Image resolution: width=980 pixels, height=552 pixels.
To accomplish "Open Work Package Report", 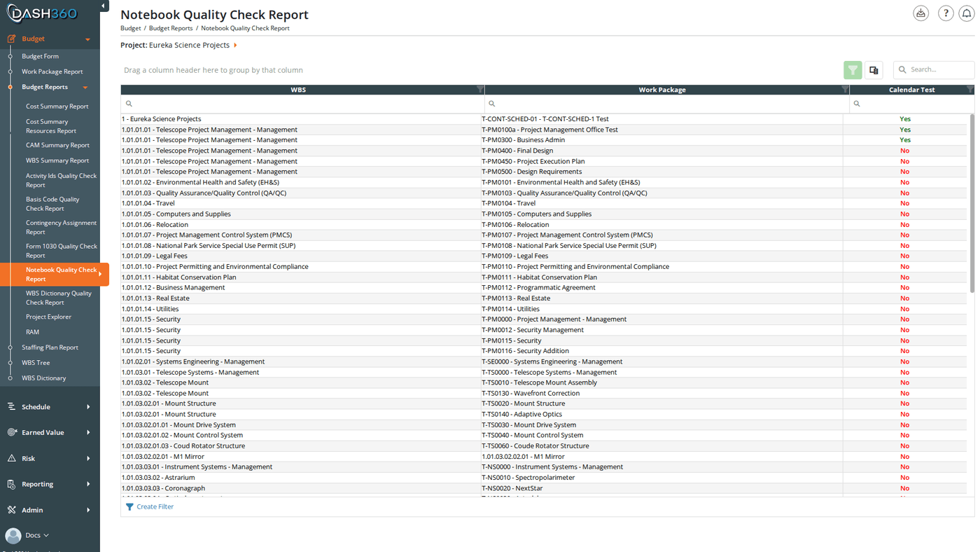I will point(52,71).
